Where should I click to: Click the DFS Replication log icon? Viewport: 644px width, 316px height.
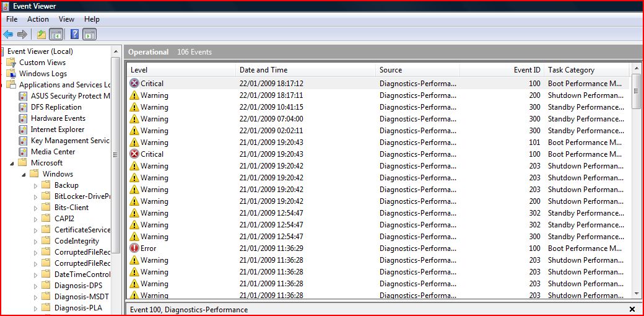(24, 107)
